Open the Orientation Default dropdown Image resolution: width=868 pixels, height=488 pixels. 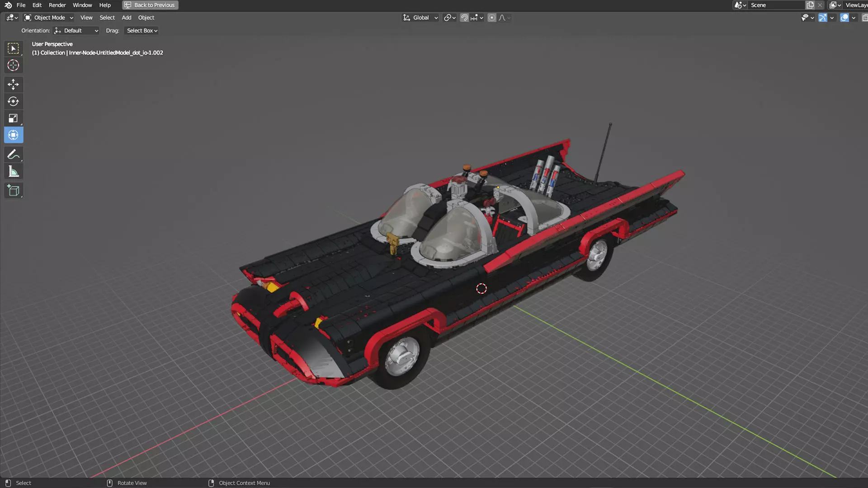(76, 31)
